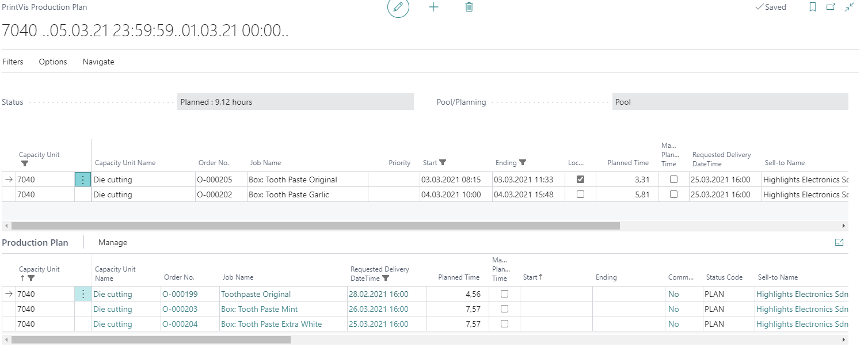868x355 pixels.
Task: Click the upper grid horizontal scrollbar thumb
Action: (315, 226)
